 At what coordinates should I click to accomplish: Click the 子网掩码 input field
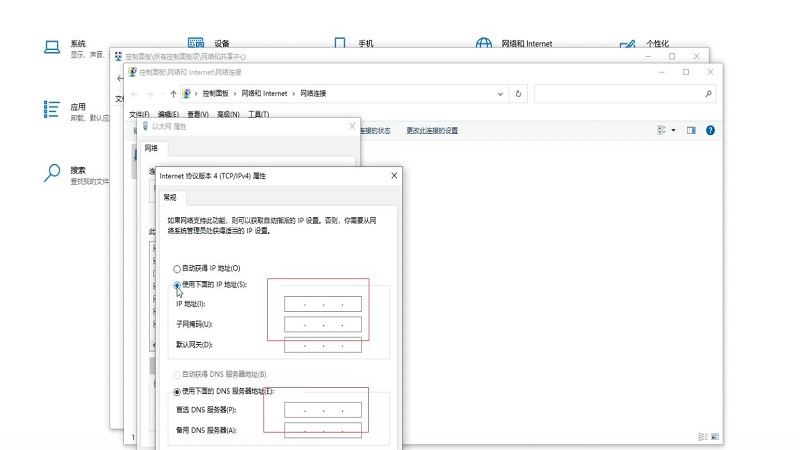[x=323, y=324]
